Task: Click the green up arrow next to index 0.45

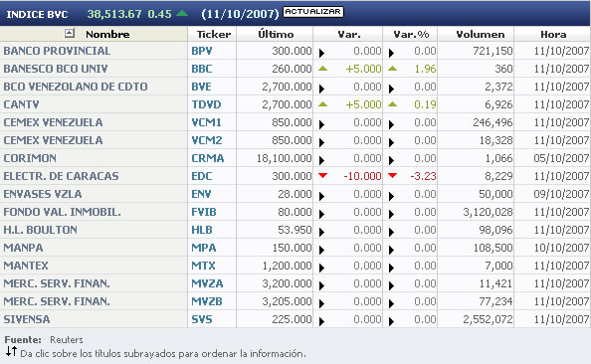Action: click(x=182, y=13)
